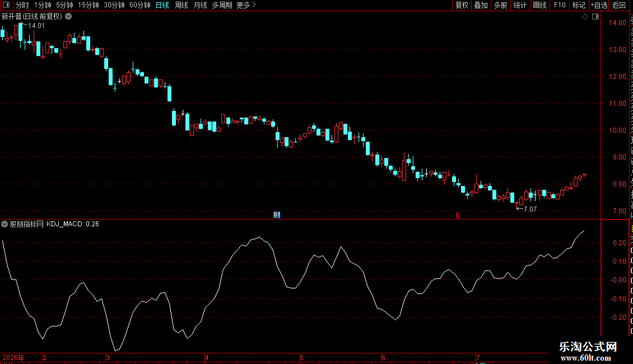Select the 日线 daily chart tab

[x=162, y=5]
